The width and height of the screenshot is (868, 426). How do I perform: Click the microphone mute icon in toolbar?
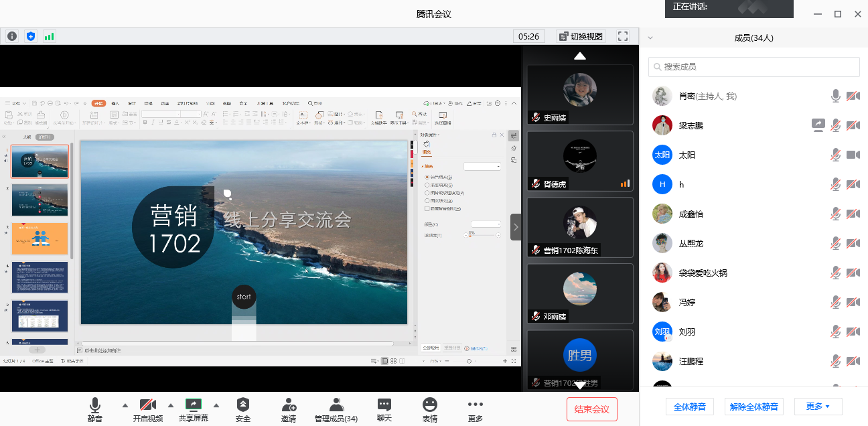tap(95, 405)
